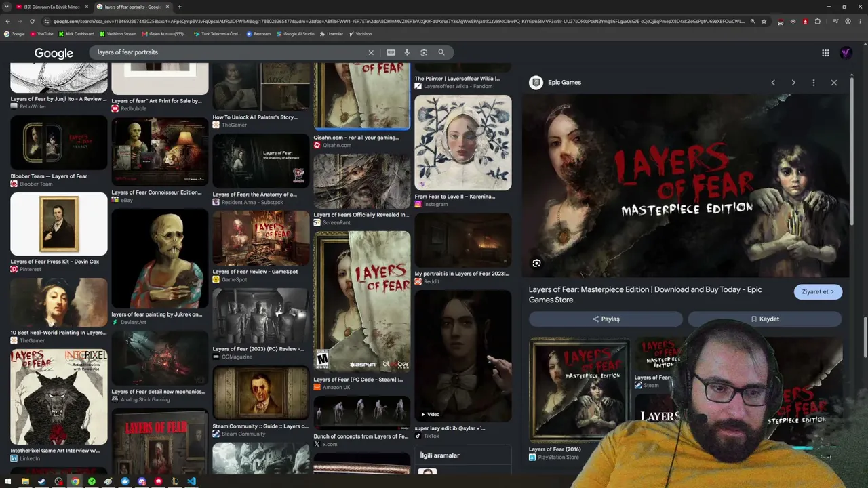Open the Uzantılar bookmark
The height and width of the screenshot is (488, 868).
click(332, 34)
